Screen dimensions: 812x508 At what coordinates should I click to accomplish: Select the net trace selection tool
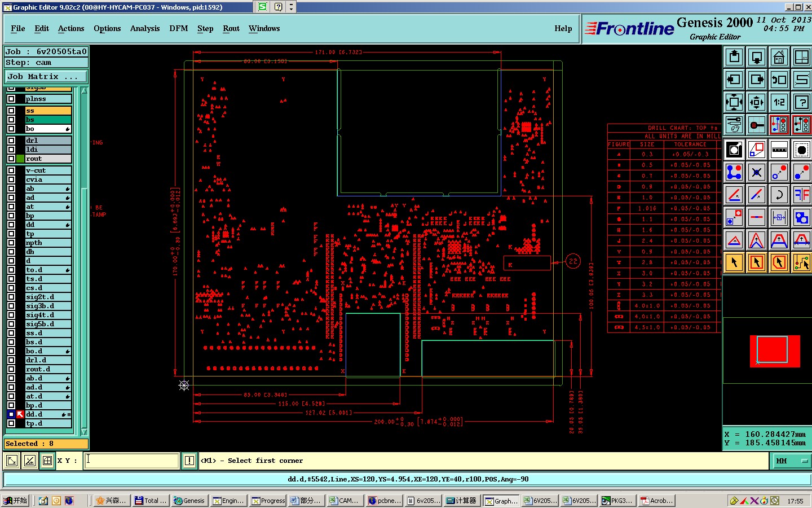801,262
